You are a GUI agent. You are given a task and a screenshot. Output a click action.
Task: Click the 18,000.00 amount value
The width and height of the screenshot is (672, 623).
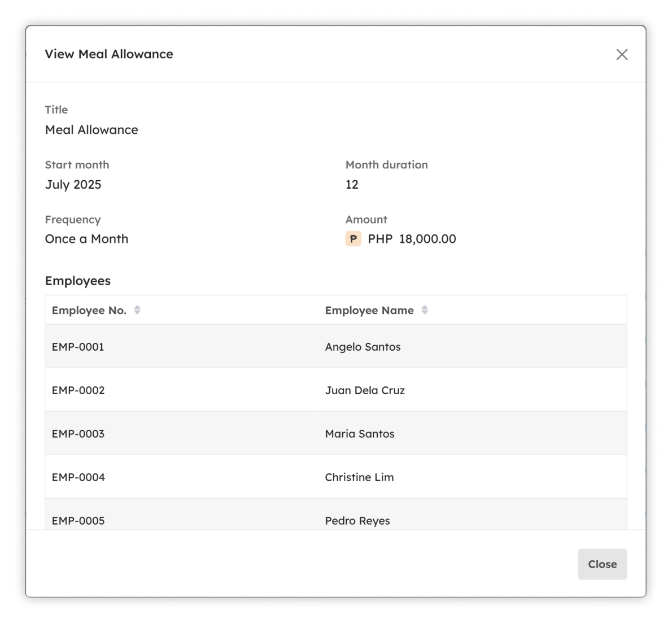point(427,239)
